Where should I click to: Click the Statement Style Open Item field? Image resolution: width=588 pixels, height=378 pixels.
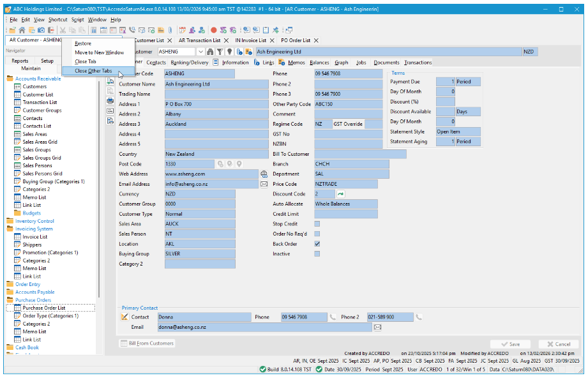coord(458,132)
